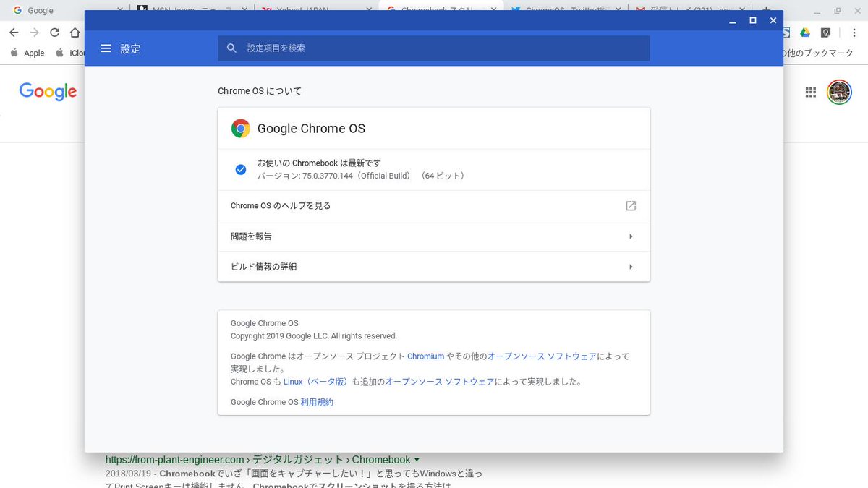Click the Copyright 2019 Google LLC text
This screenshot has height=488, width=868.
click(314, 336)
